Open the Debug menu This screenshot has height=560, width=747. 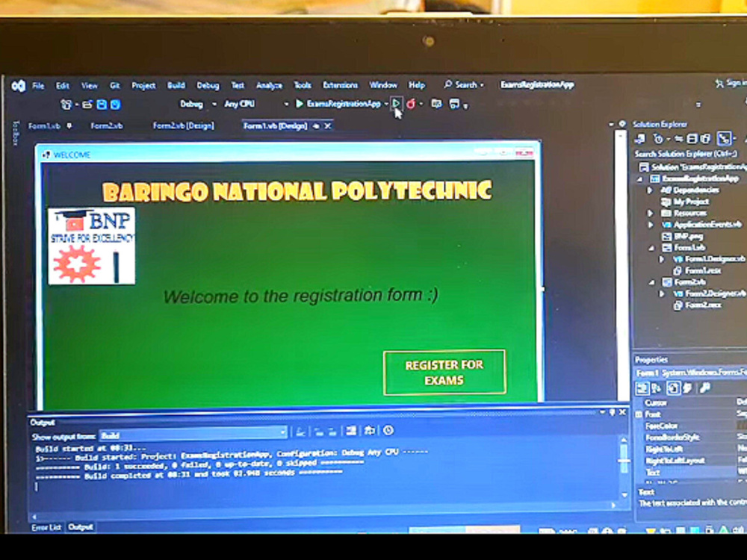tap(208, 86)
